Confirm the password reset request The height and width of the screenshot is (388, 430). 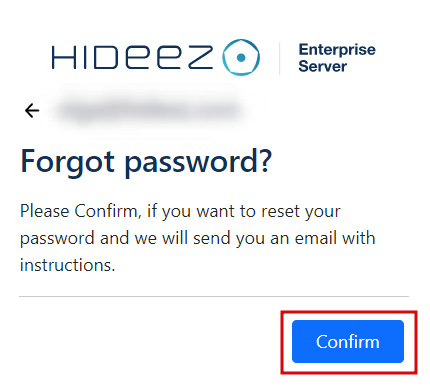[x=348, y=341]
